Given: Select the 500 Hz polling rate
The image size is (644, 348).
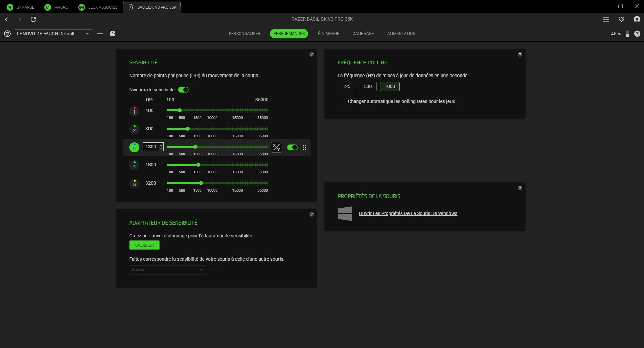Looking at the screenshot, I should 368,86.
